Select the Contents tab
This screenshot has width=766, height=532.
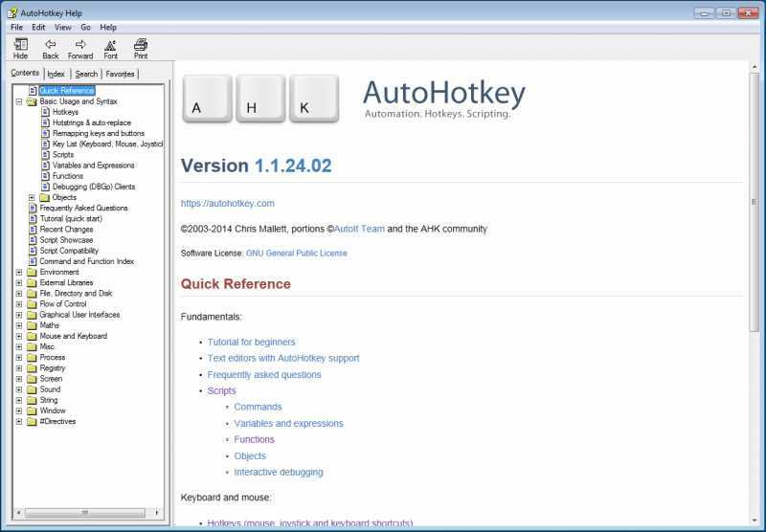pos(25,73)
